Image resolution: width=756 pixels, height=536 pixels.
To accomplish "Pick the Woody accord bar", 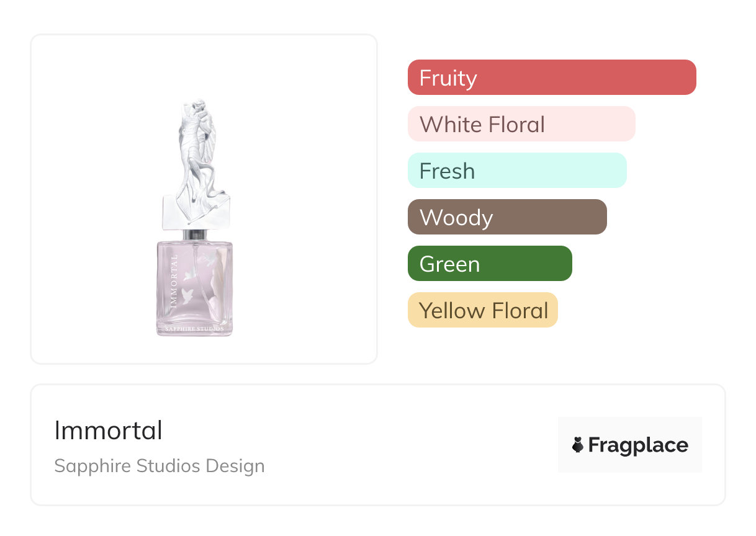I will click(506, 217).
